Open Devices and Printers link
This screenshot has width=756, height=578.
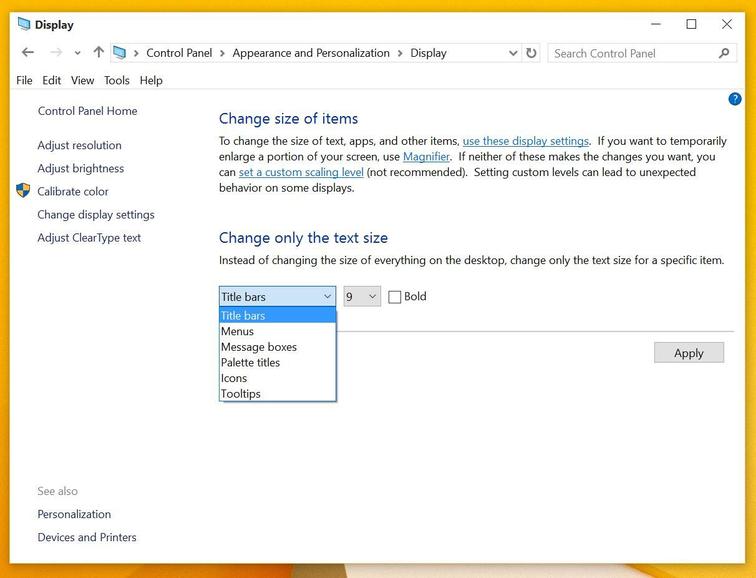(x=87, y=537)
